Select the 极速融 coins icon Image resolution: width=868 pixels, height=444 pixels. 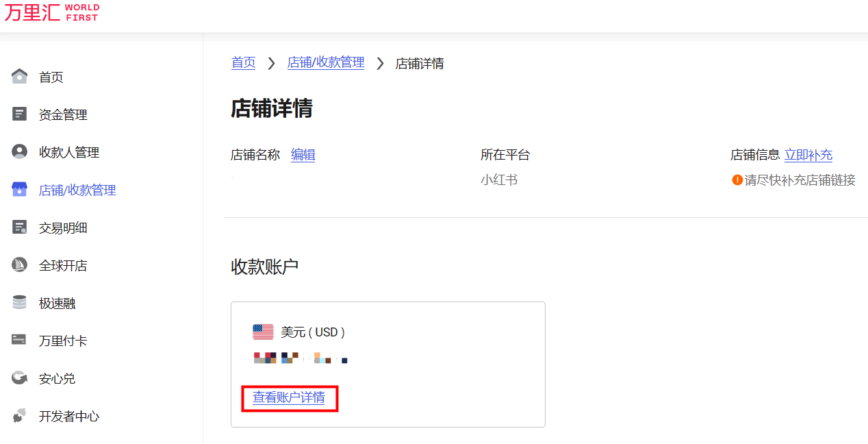(20, 302)
